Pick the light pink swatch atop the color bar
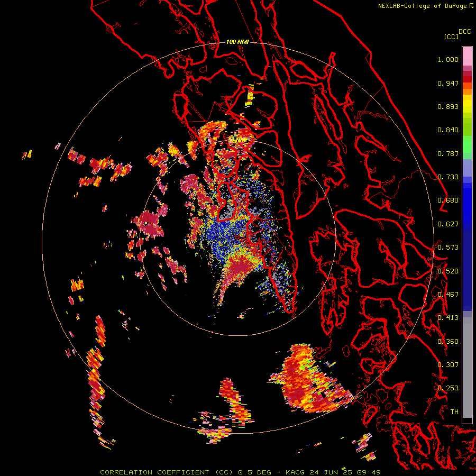 point(467,56)
